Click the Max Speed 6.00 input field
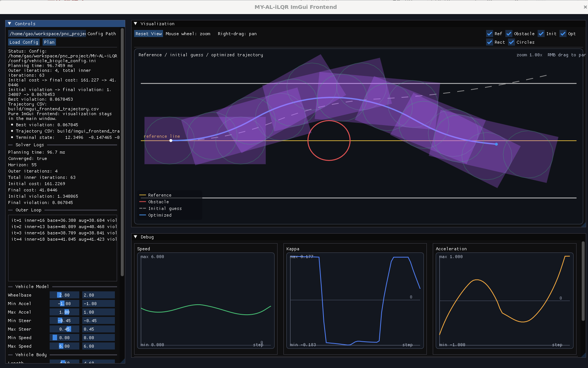 pyautogui.click(x=99, y=346)
